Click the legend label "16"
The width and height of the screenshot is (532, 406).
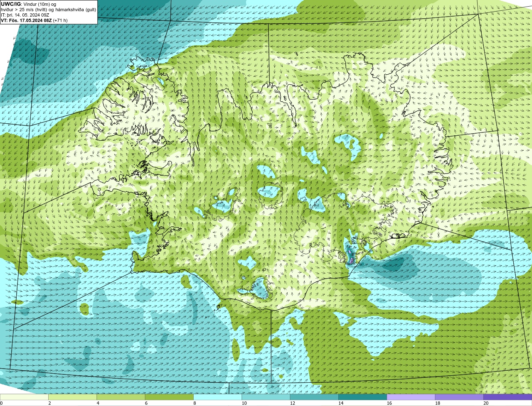[389, 403]
